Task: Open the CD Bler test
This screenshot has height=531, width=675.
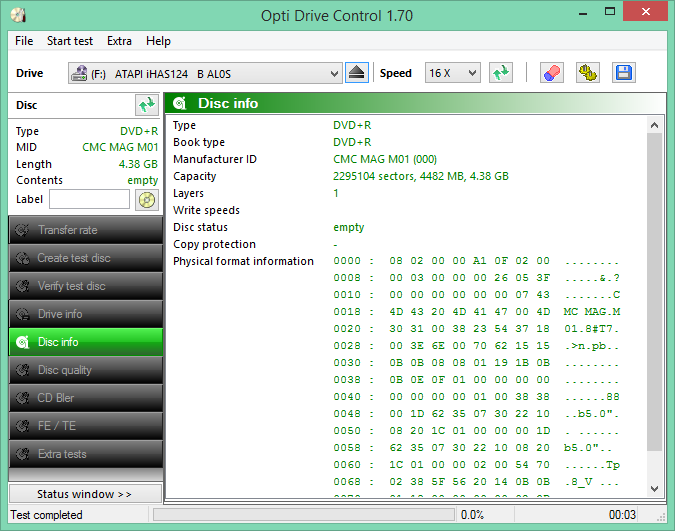Action: (x=86, y=398)
